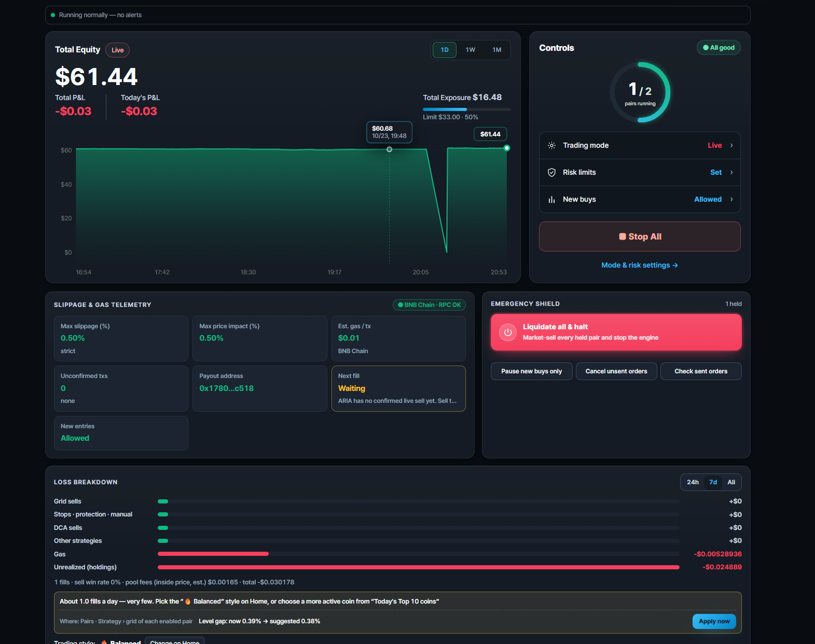
Task: Click the Payout address 0x1780...c518
Action: coord(227,388)
